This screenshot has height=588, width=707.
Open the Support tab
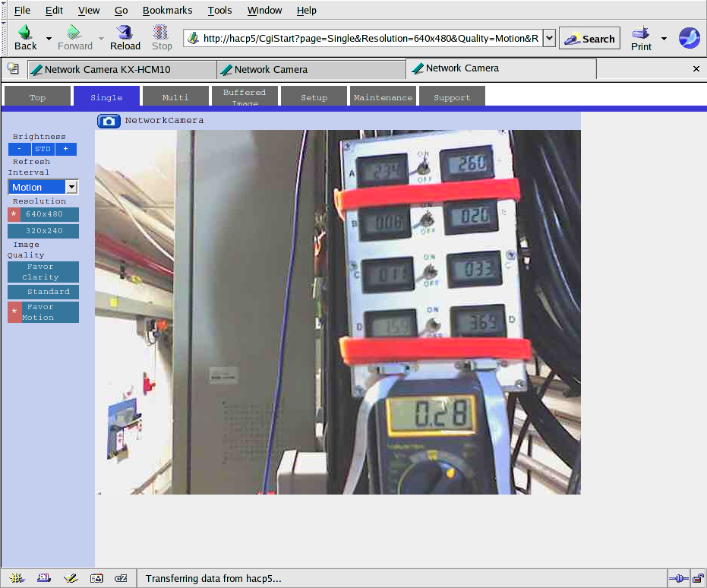tap(452, 96)
